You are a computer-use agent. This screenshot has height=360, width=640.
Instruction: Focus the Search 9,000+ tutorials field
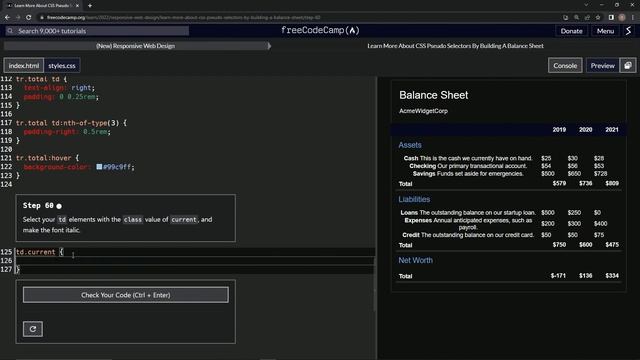97,31
